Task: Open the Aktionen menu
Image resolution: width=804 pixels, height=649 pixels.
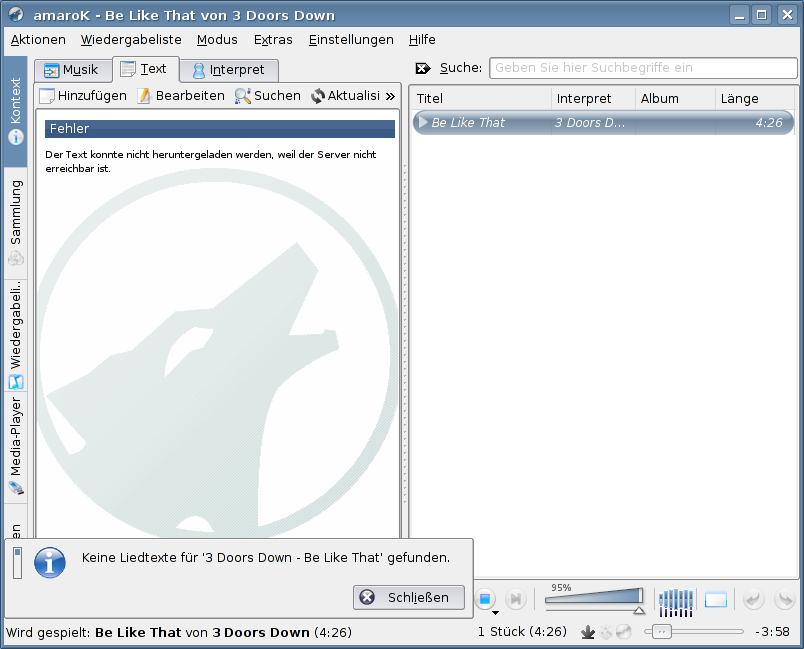Action: point(38,40)
